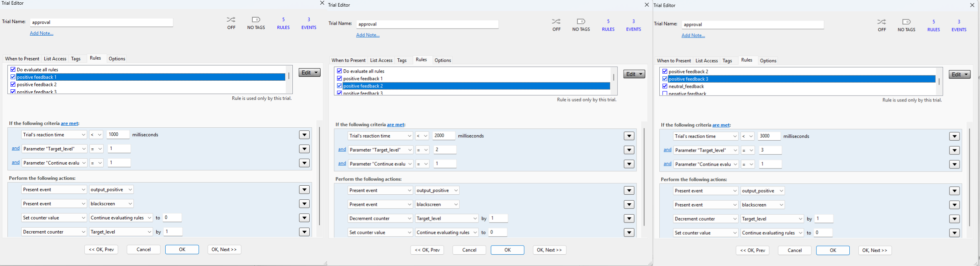Uncheck the neutral_feedback rule checkbox
The image size is (980, 266).
click(x=664, y=86)
